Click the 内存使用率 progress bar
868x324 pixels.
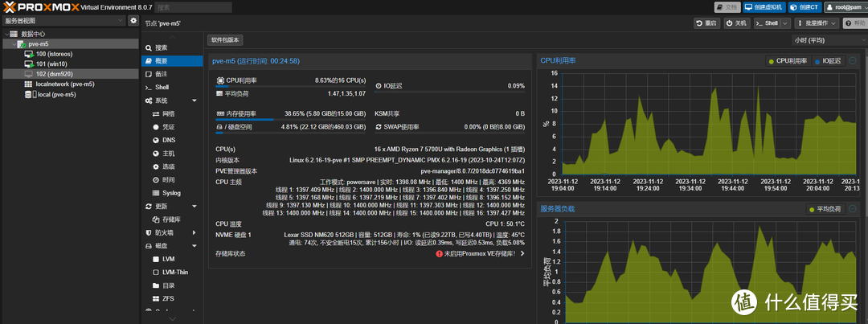pos(291,119)
